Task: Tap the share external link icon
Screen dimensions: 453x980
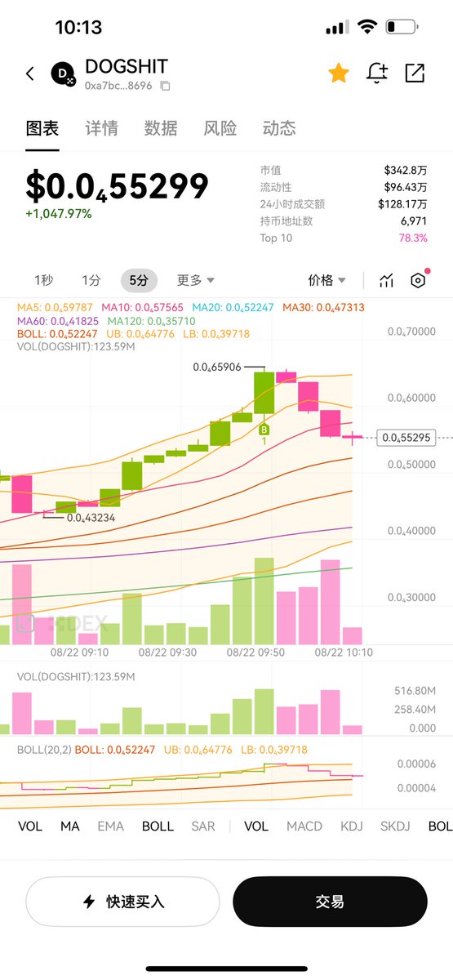Action: coord(415,73)
